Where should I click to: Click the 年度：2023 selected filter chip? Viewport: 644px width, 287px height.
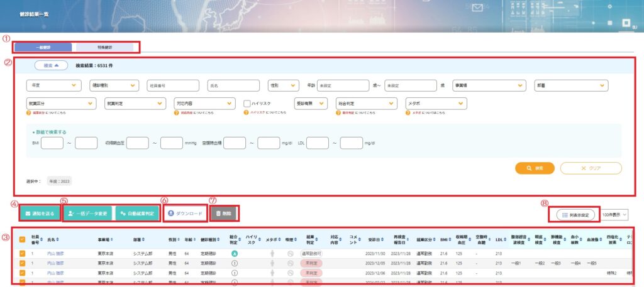point(59,181)
